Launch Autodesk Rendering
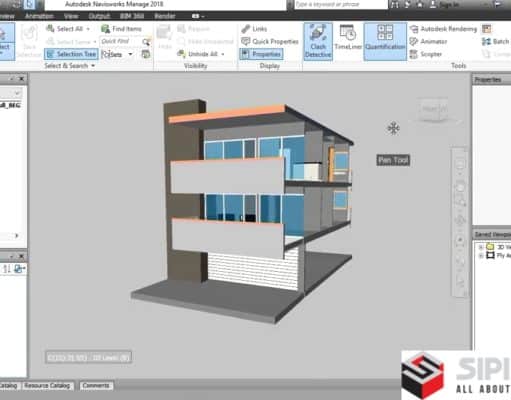511x400 pixels. [443, 29]
